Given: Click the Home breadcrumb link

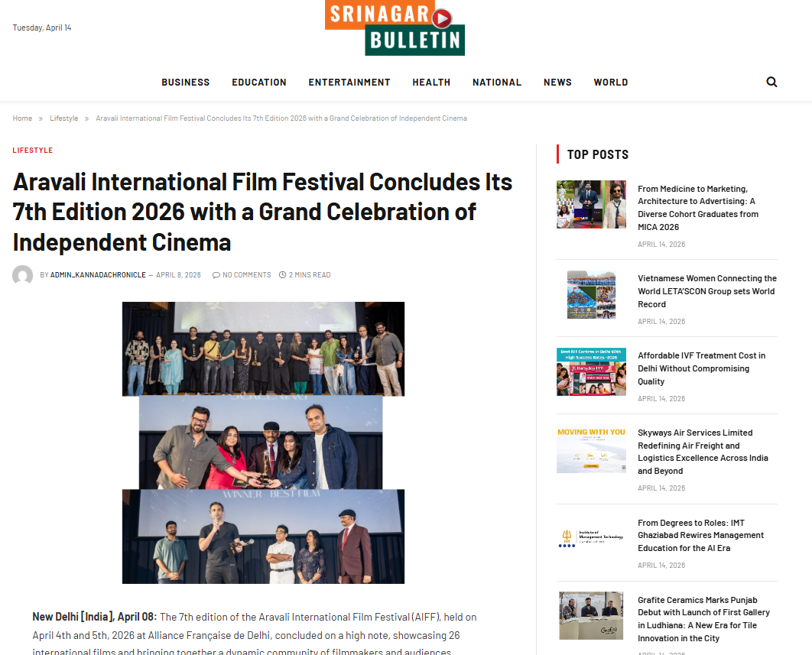Looking at the screenshot, I should pos(22,118).
